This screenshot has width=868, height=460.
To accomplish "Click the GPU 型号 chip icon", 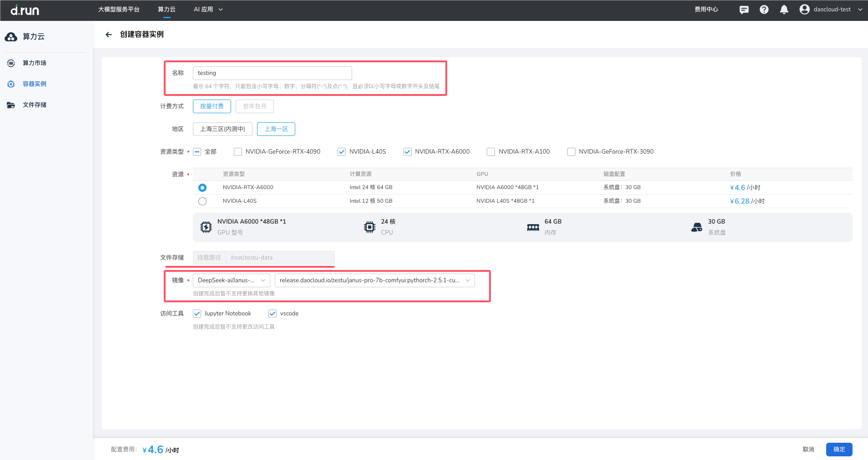I will click(206, 227).
